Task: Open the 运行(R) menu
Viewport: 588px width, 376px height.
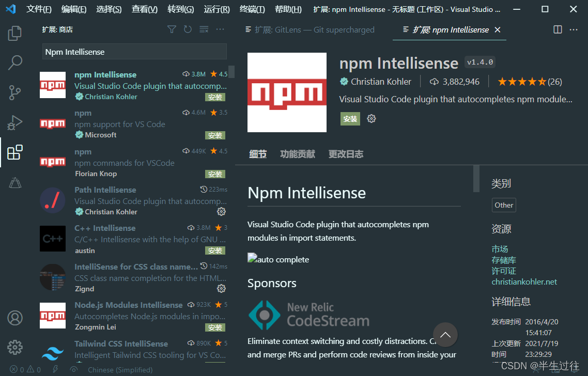Action: coord(216,9)
